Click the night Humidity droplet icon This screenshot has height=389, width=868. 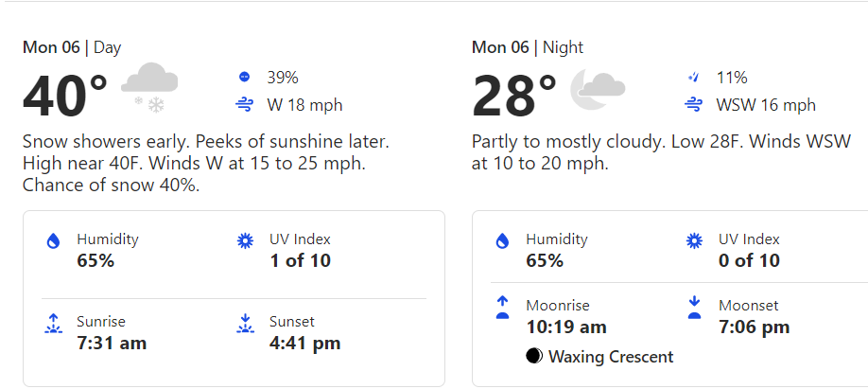pos(502,241)
